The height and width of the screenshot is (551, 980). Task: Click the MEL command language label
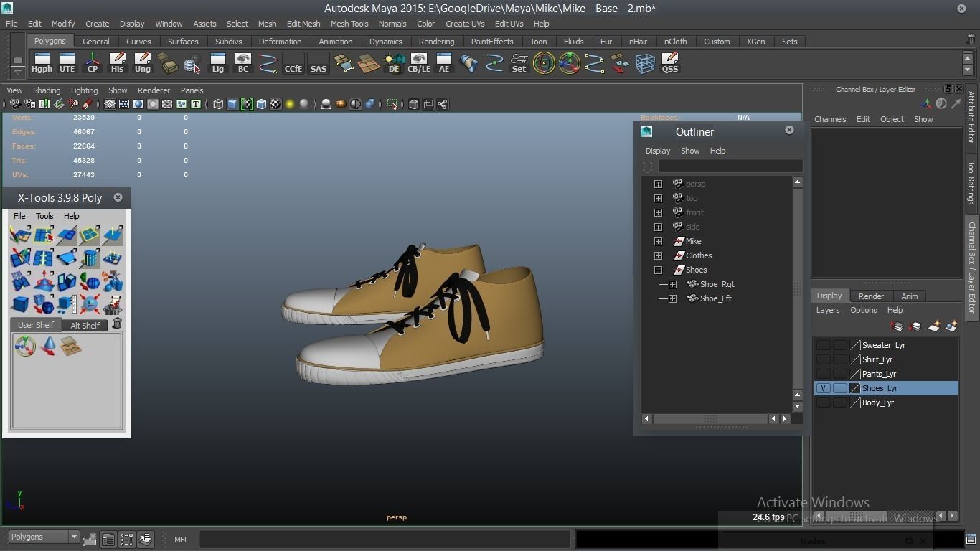tap(181, 540)
